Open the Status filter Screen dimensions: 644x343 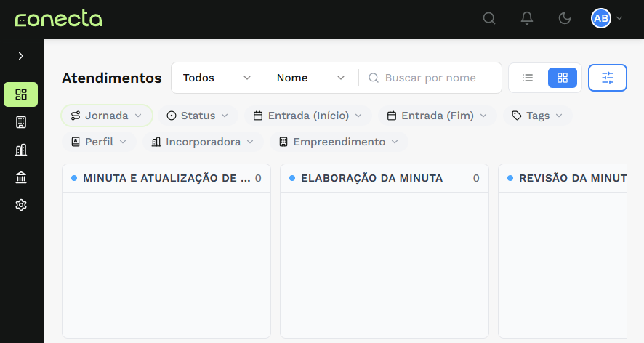pos(198,116)
